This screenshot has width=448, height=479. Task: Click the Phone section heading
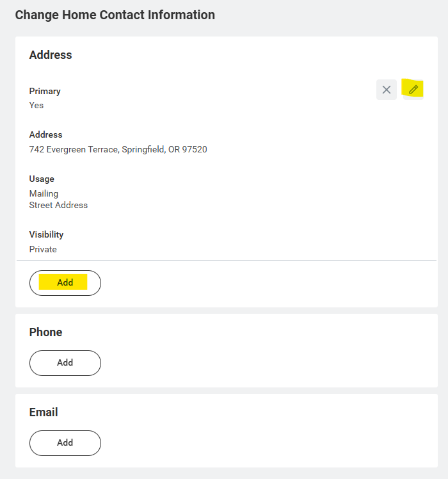(45, 332)
